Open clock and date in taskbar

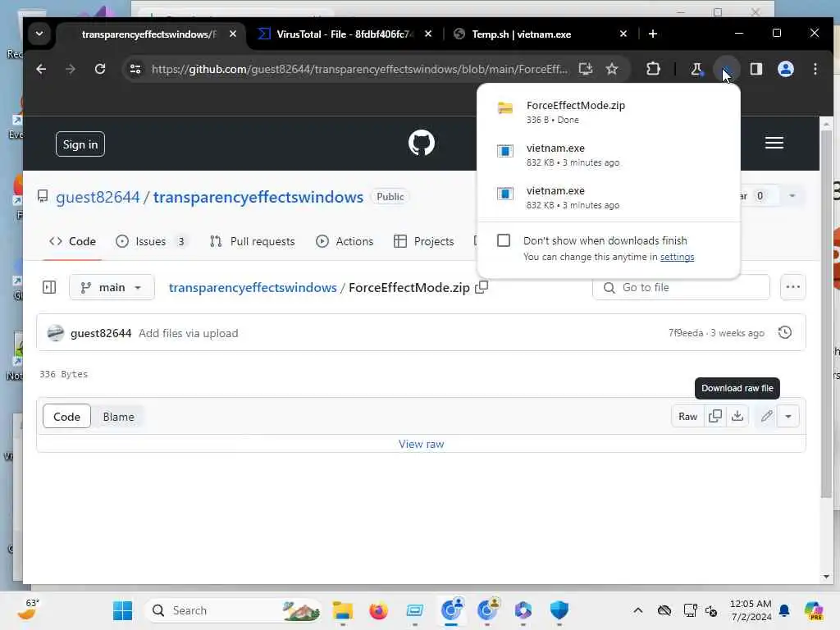pos(751,610)
